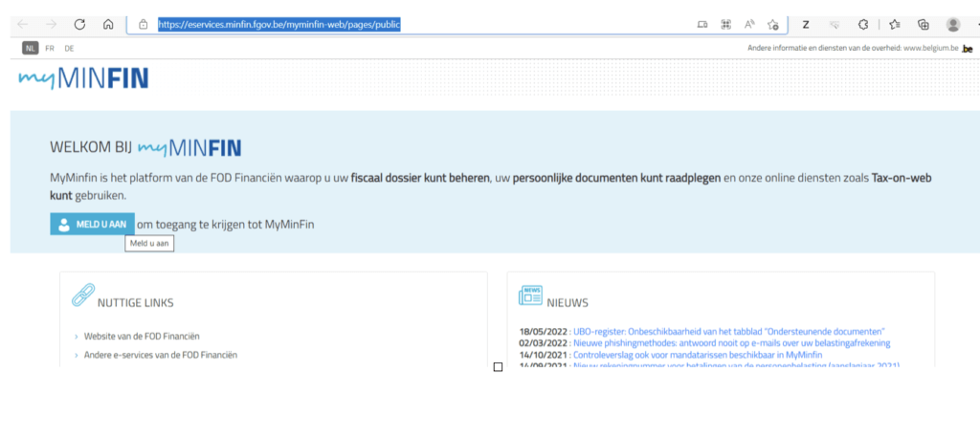This screenshot has width=980, height=438.
Task: Reload the current page
Action: pos(79,24)
